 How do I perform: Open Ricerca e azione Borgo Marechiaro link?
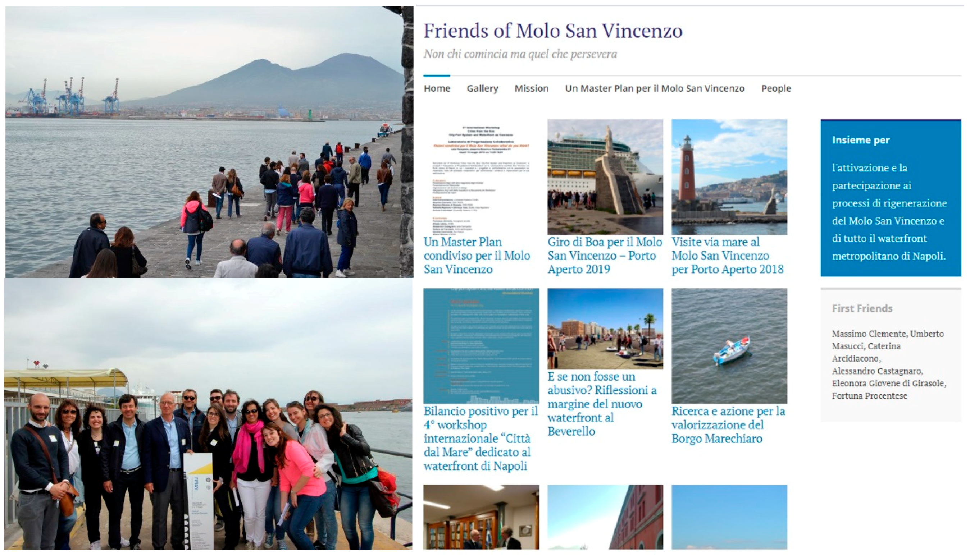[728, 424]
